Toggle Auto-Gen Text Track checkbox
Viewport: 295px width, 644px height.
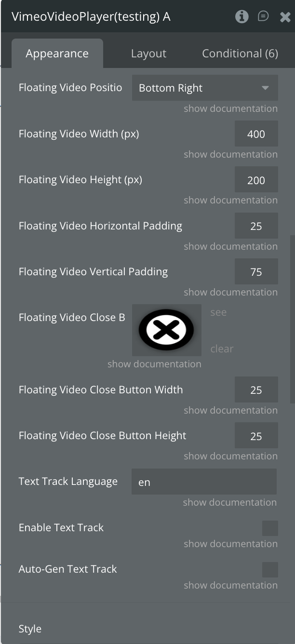[270, 569]
